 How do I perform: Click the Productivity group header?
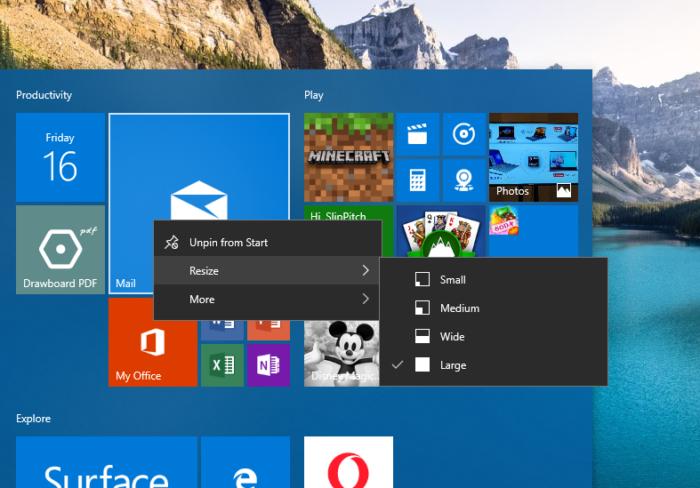44,95
